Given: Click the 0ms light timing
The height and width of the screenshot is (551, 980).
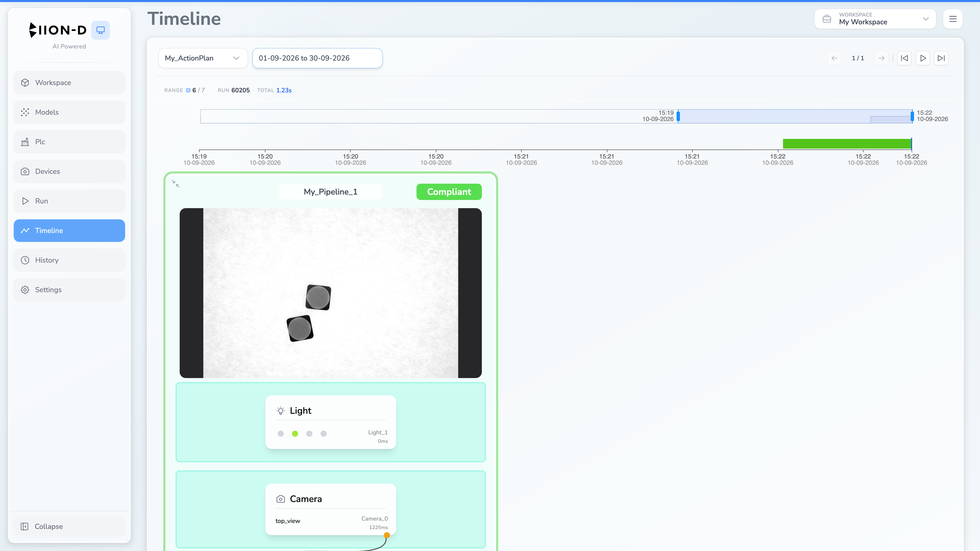Looking at the screenshot, I should pos(383,441).
